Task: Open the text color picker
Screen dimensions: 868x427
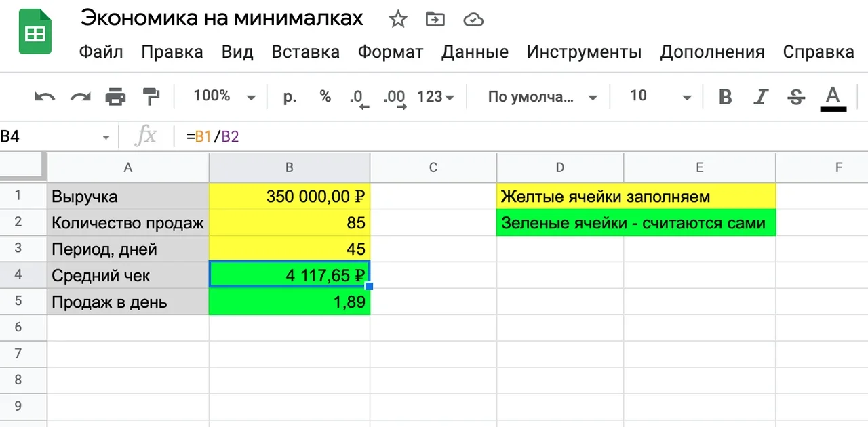Action: point(833,97)
